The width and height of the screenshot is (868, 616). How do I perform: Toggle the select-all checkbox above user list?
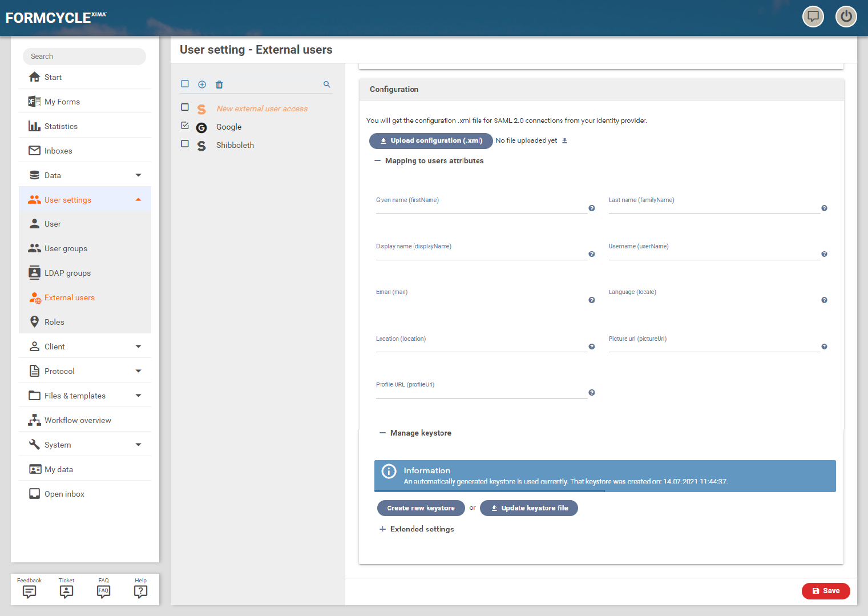[x=185, y=84]
